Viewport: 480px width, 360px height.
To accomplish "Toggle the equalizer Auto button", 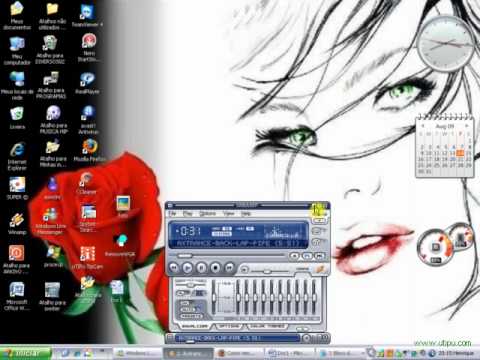I will pyautogui.click(x=188, y=309).
